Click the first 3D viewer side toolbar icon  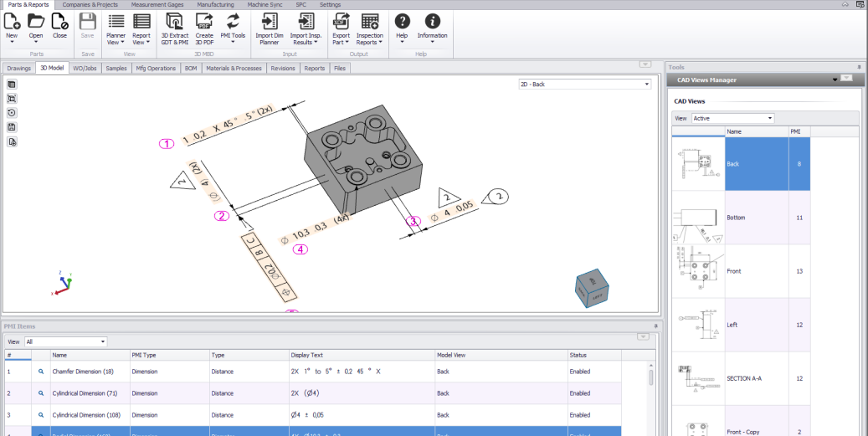point(13,84)
